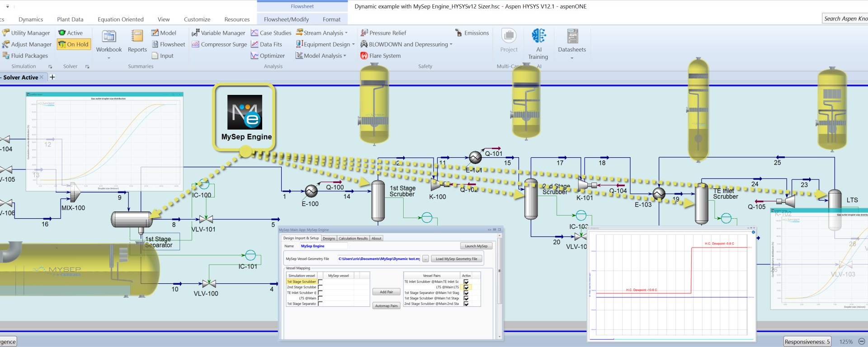This screenshot has width=868, height=347.
Task: Click the MySep Vessel Geometry File path field
Action: coord(379,259)
